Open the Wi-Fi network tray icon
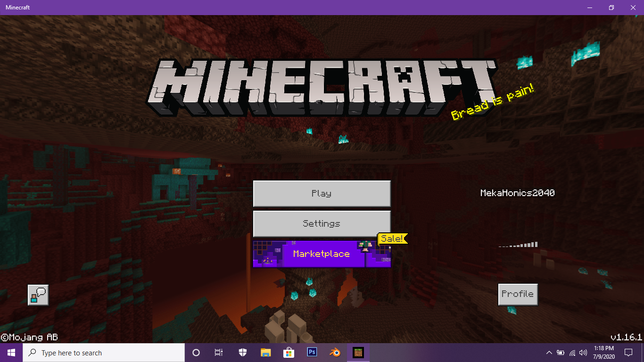This screenshot has width=644, height=362. (x=572, y=353)
